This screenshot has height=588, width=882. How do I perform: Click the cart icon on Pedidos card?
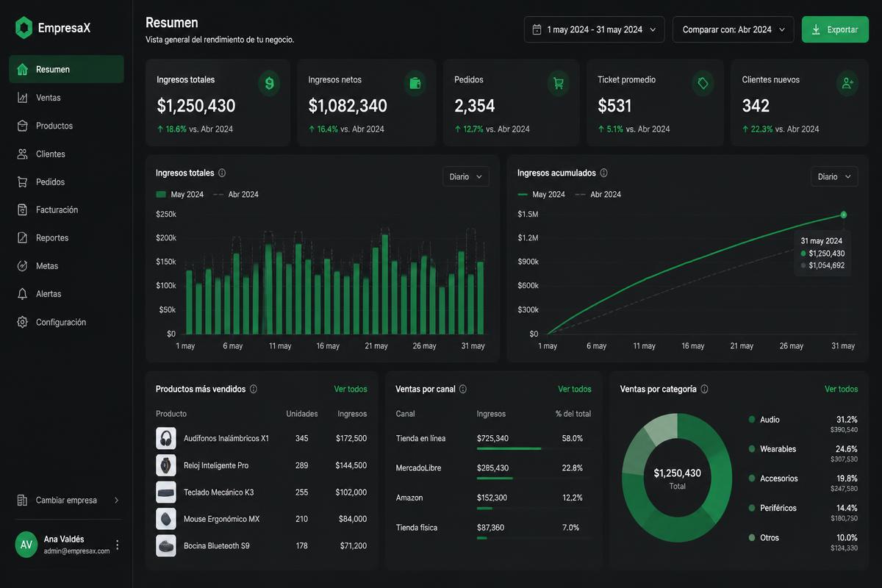[559, 83]
